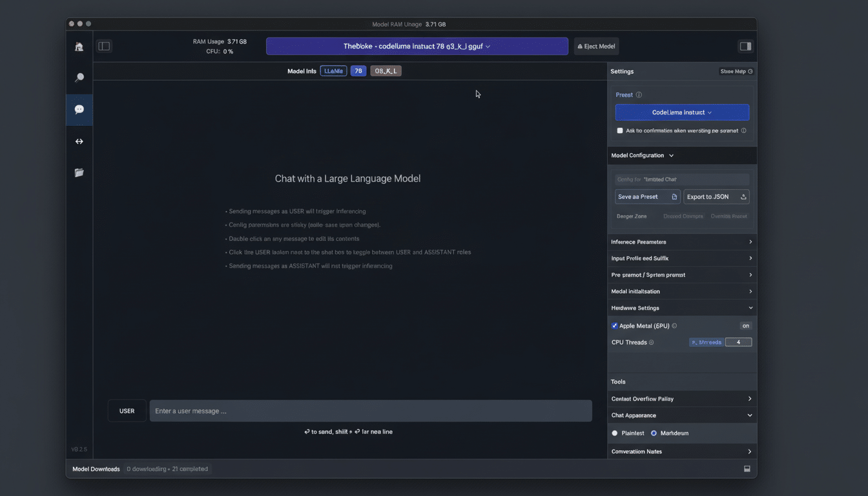Open the Home view in the sidebar
Image resolution: width=868 pixels, height=496 pixels.
click(x=79, y=46)
